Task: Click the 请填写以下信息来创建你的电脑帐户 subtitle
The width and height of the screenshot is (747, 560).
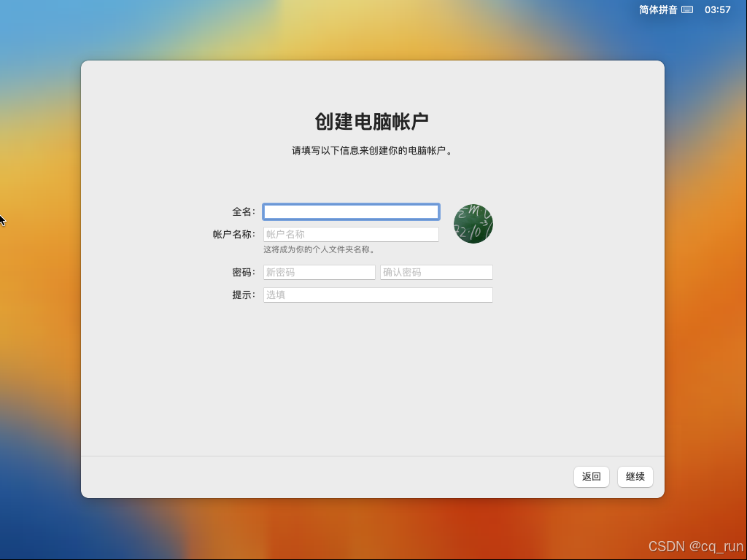Action: click(372, 150)
